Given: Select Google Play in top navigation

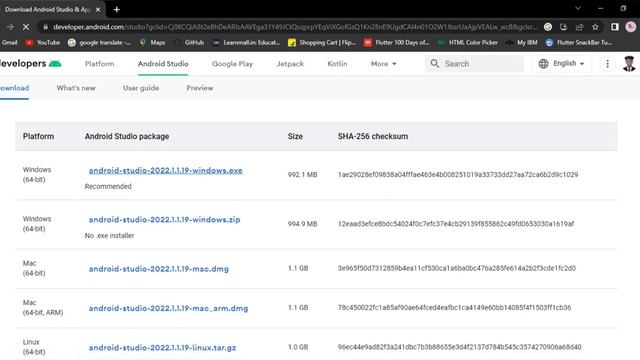Looking at the screenshot, I should pos(232,64).
